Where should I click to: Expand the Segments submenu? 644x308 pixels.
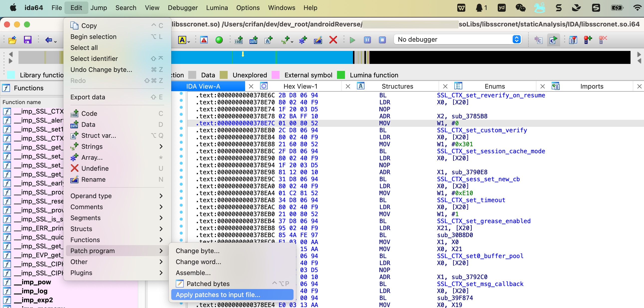coord(117,218)
